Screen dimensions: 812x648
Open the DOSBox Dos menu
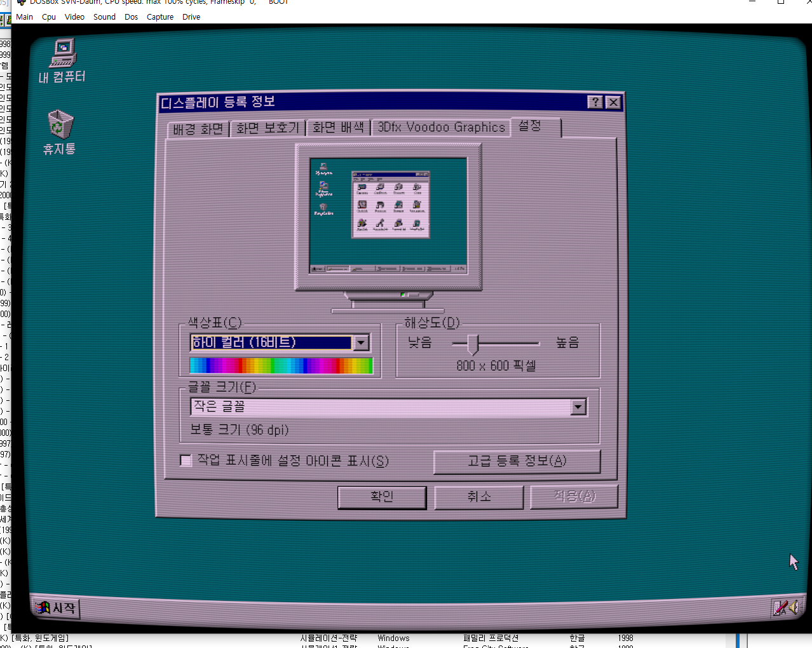point(131,17)
